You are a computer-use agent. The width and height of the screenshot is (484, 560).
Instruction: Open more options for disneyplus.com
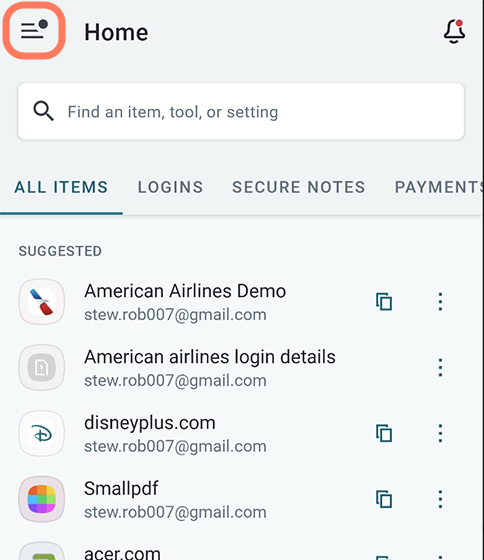(440, 433)
